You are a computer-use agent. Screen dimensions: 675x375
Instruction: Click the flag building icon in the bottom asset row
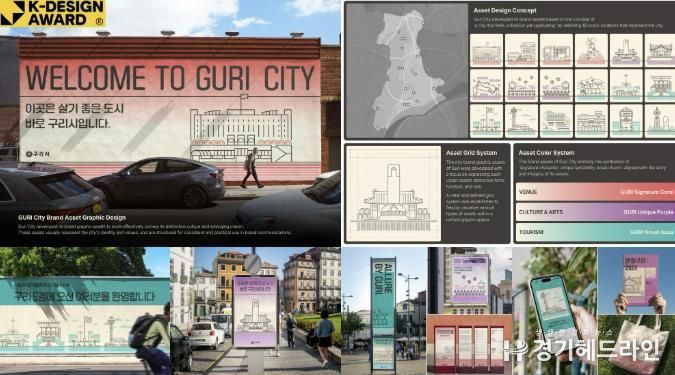tap(486, 121)
